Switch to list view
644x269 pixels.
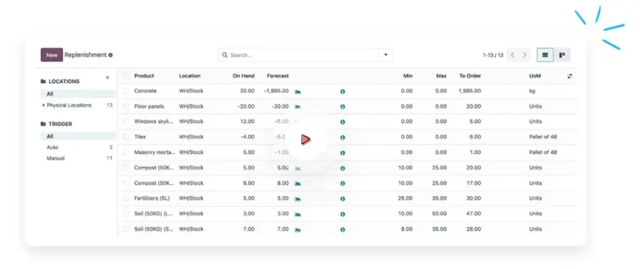pos(545,55)
